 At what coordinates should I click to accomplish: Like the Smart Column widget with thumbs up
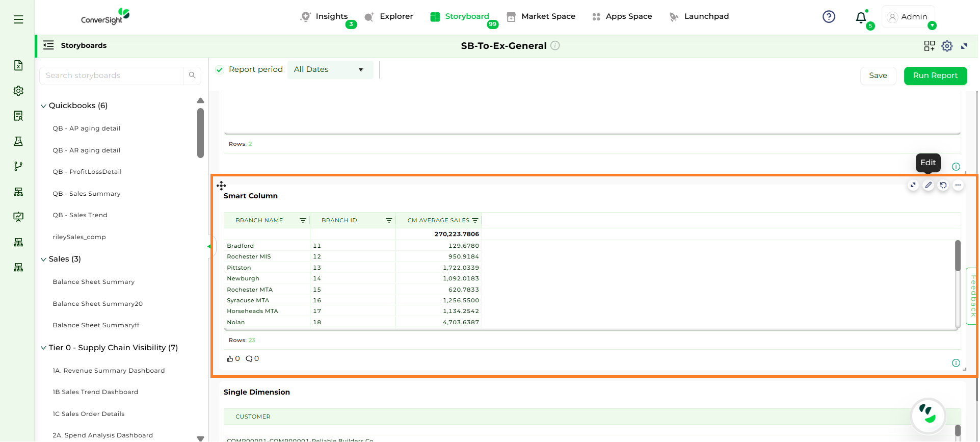230,359
